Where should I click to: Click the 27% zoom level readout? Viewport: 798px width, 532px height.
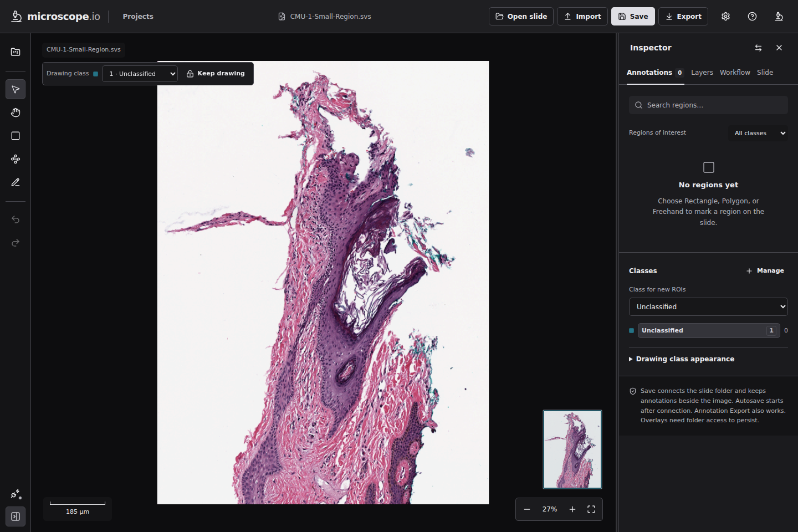(x=550, y=509)
